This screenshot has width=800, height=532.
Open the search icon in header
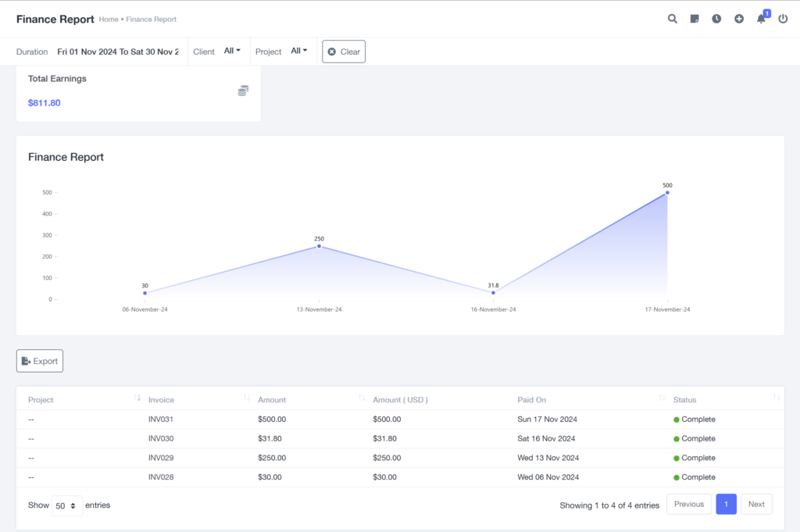(x=672, y=19)
